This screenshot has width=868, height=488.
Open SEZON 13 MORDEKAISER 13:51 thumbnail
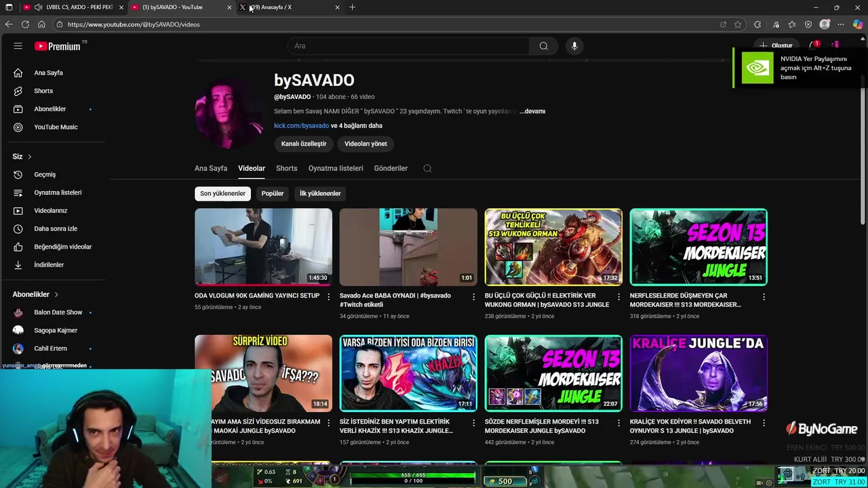(698, 247)
